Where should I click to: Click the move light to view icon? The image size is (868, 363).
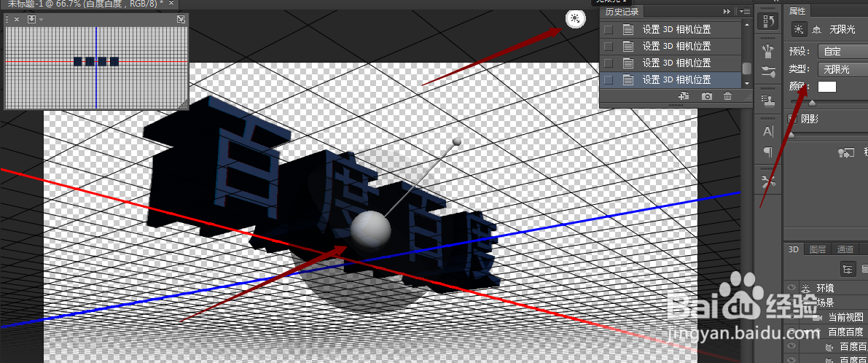tap(846, 153)
